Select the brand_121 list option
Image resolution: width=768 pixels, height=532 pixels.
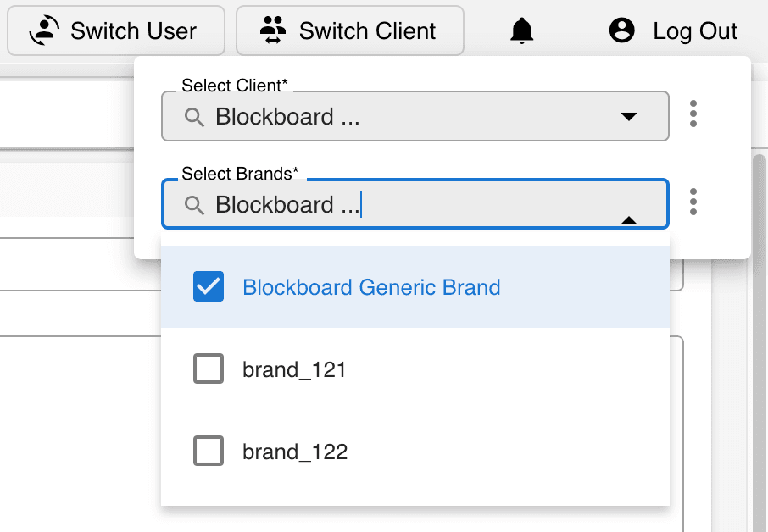click(415, 369)
